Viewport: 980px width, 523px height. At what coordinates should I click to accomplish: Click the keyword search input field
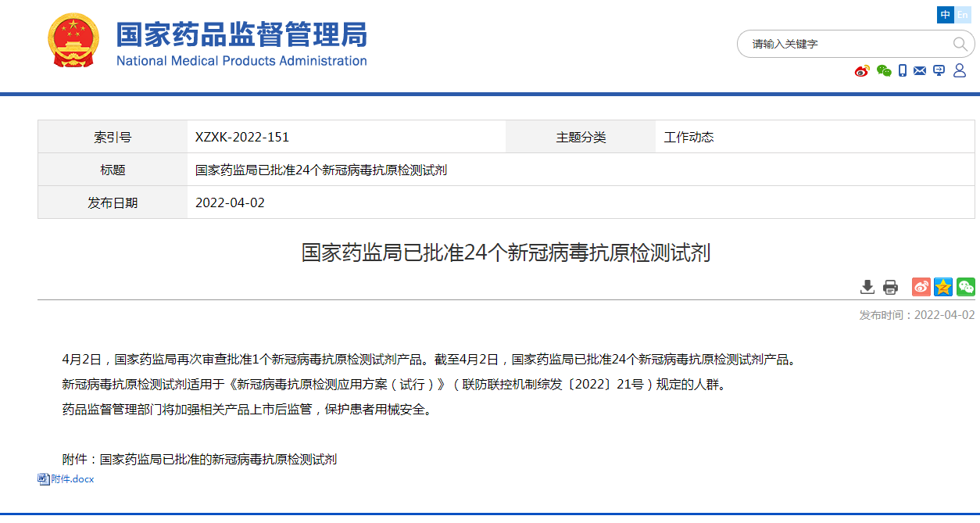(844, 44)
